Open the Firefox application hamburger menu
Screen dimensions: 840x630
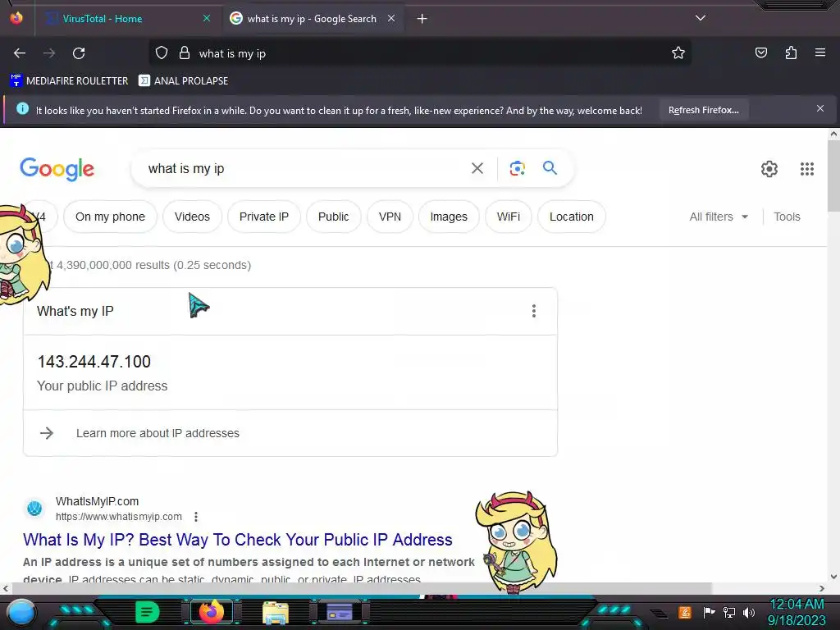819,52
